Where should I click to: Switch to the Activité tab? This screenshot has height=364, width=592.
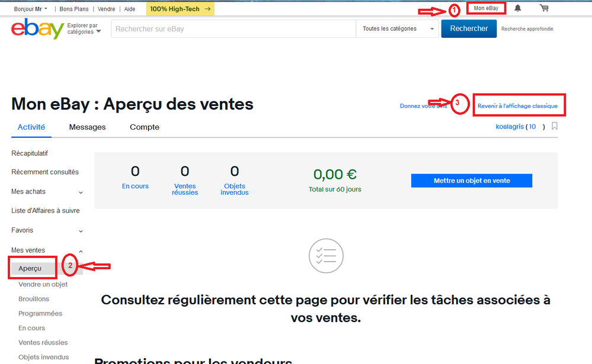[x=31, y=127]
